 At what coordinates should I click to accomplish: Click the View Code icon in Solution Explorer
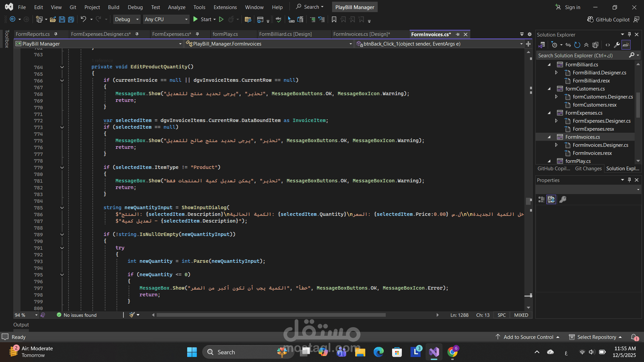click(608, 45)
